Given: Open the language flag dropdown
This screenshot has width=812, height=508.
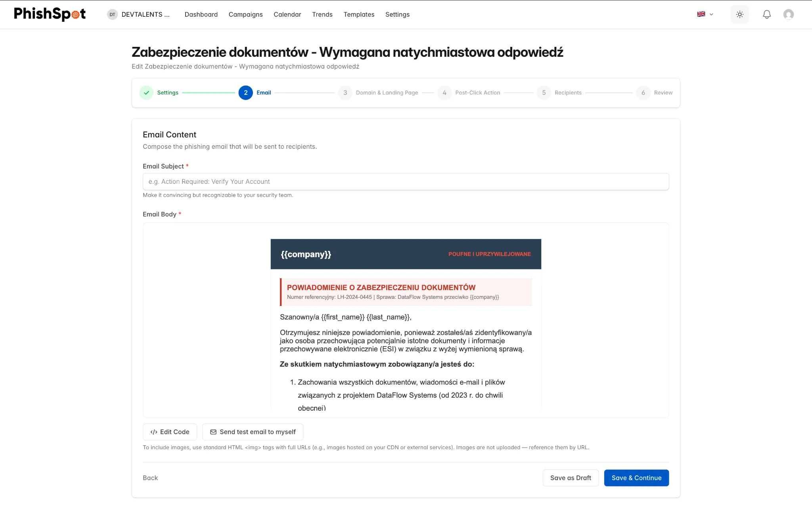Looking at the screenshot, I should tap(705, 14).
